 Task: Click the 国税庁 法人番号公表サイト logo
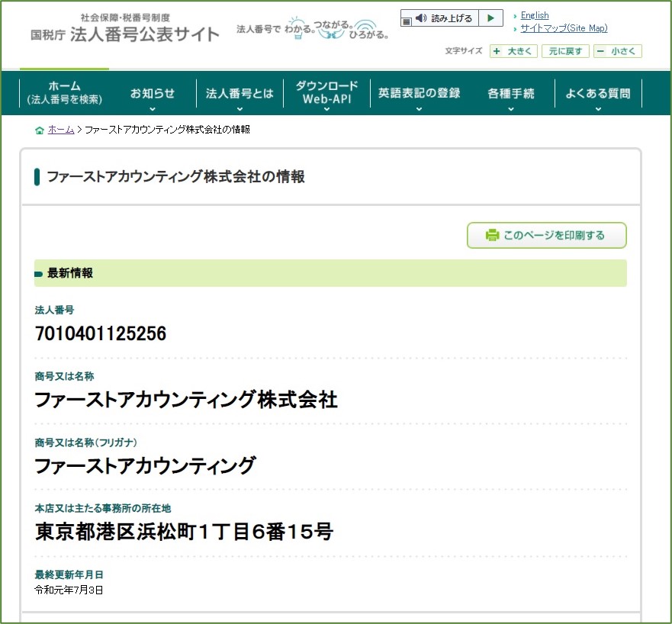(x=125, y=29)
